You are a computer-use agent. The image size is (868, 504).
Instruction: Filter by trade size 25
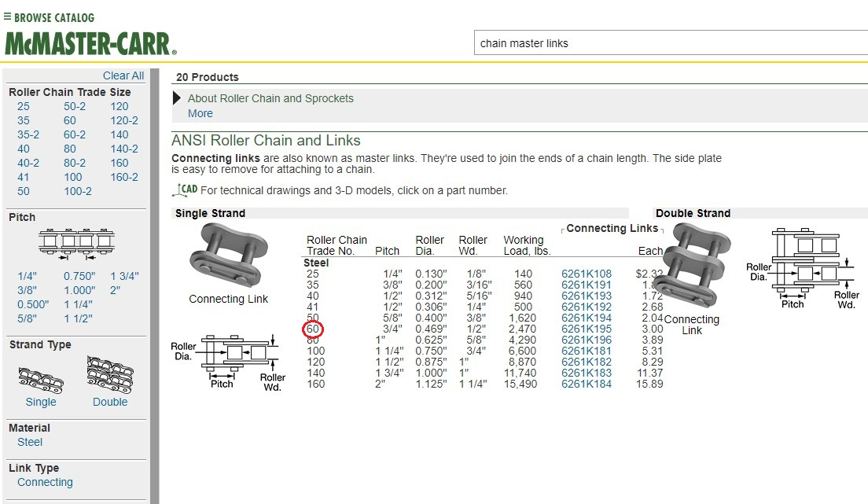pyautogui.click(x=24, y=106)
